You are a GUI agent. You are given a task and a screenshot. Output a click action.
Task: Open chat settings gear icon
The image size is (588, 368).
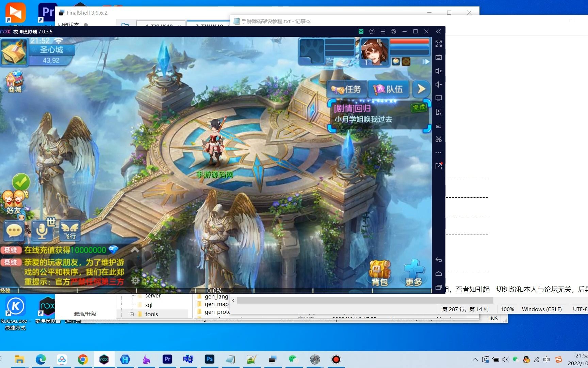[x=135, y=280]
